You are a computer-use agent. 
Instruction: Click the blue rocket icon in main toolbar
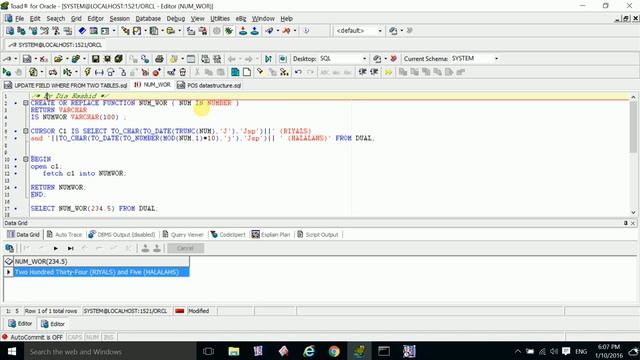click(269, 31)
